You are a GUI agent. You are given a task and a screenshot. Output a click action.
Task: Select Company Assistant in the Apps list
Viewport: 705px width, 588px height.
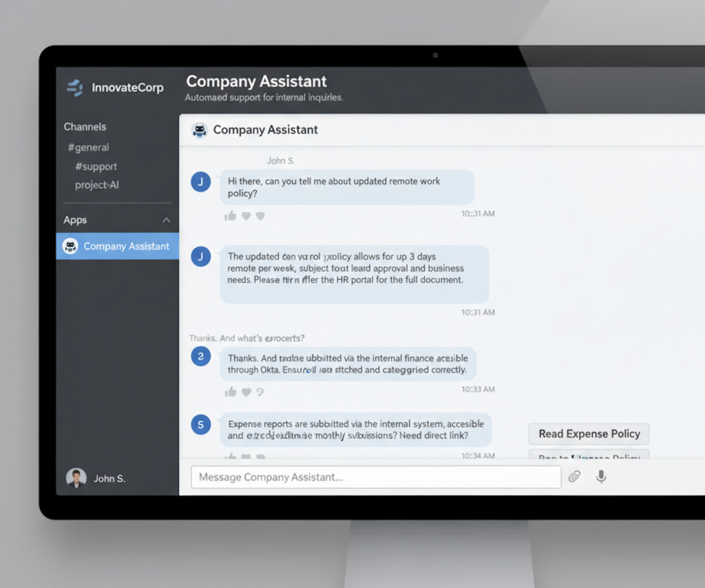click(117, 246)
